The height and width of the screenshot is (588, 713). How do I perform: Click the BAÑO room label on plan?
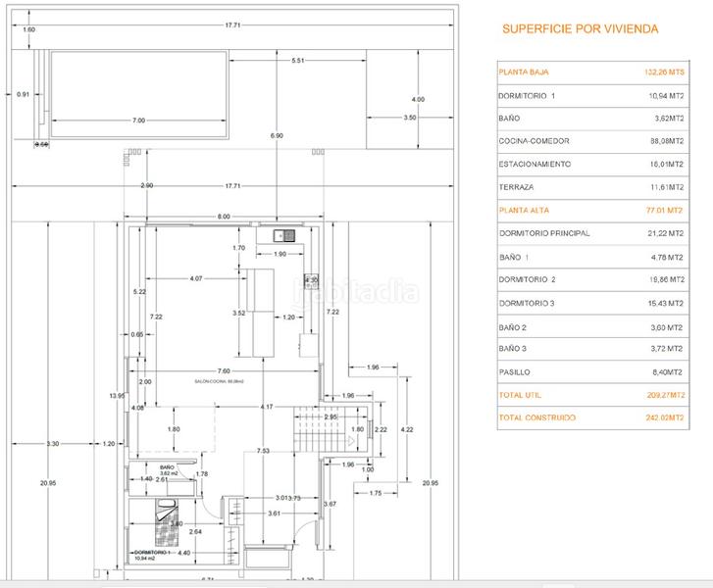[x=166, y=469]
